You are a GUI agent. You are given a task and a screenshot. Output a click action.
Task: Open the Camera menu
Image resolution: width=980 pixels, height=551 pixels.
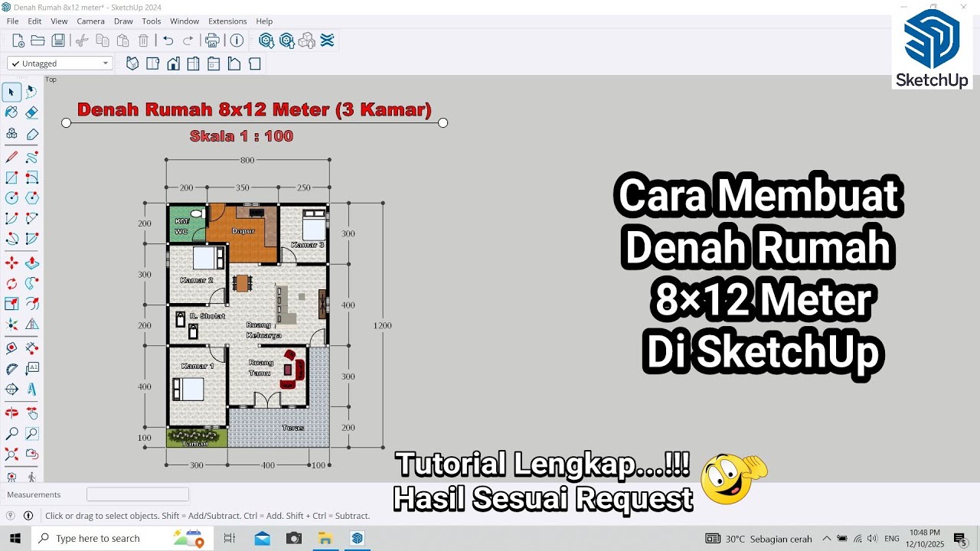[x=90, y=21]
